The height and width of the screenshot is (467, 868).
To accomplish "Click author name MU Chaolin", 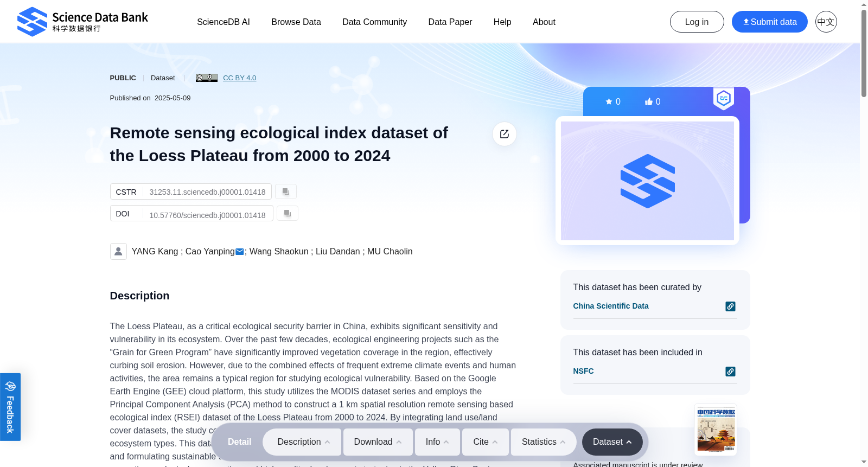I will [x=390, y=251].
